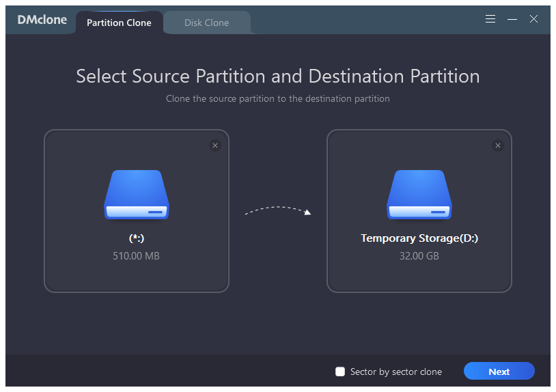This screenshot has width=556, height=392.
Task: Click the "Sector by sector clone" label text
Action: [396, 372]
